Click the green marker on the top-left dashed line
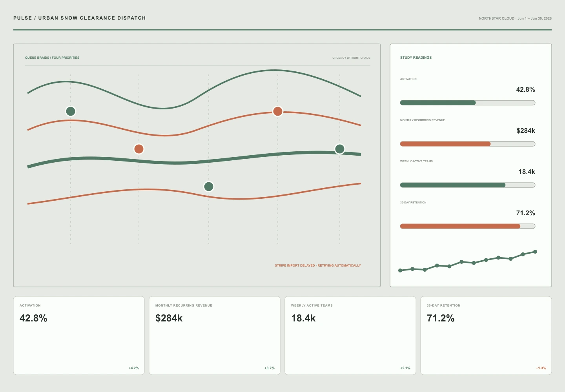The height and width of the screenshot is (392, 565). pos(71,111)
